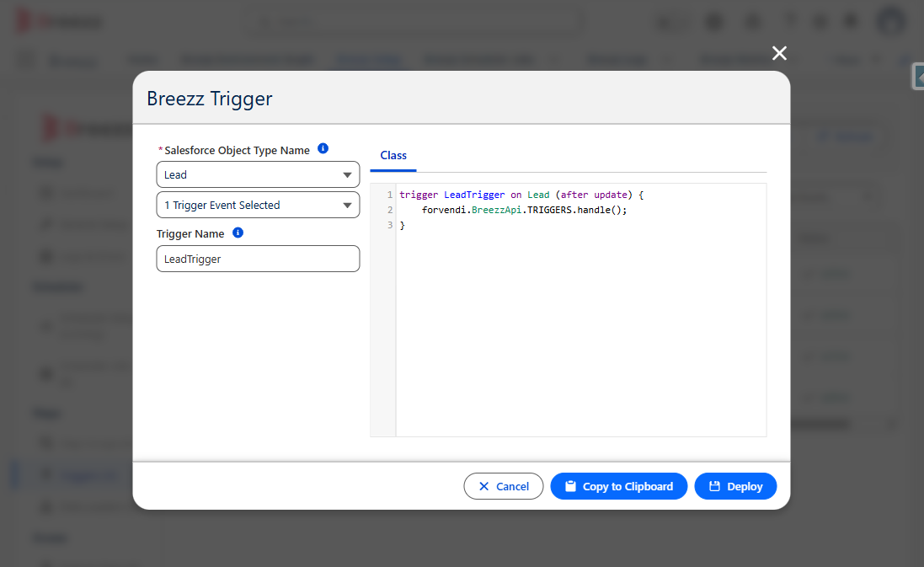This screenshot has width=924, height=567.
Task: Click the Breezz Trigger modal title
Action: (210, 99)
